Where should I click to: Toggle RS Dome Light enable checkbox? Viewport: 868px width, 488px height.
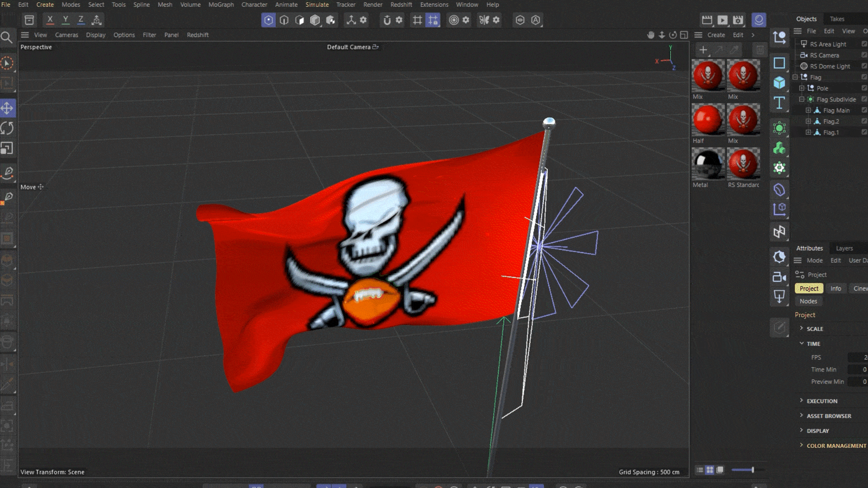(x=864, y=66)
